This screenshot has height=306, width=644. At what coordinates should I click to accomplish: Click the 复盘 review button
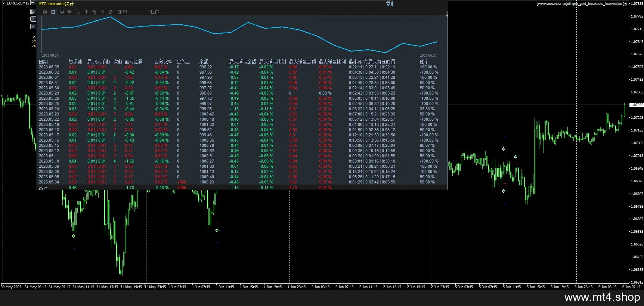coord(390,4)
